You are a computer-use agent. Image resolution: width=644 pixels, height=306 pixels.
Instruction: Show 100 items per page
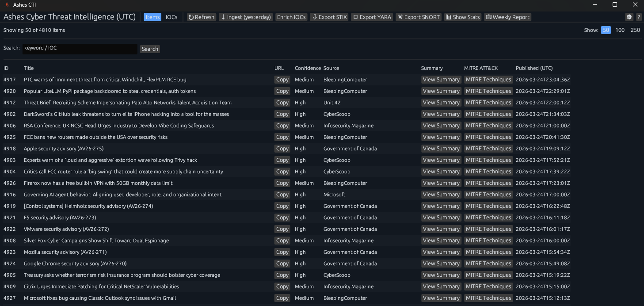pos(620,30)
